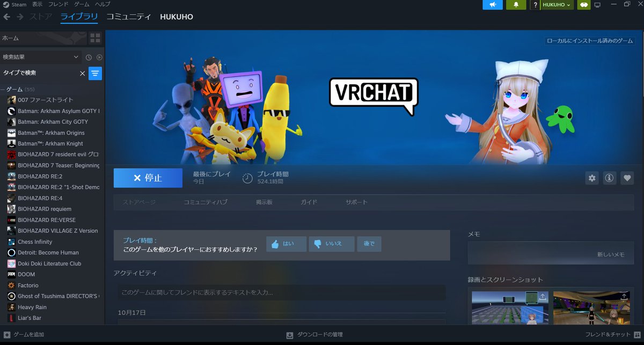Open the コミュニティハブ game link
The height and width of the screenshot is (345, 644).
[205, 202]
